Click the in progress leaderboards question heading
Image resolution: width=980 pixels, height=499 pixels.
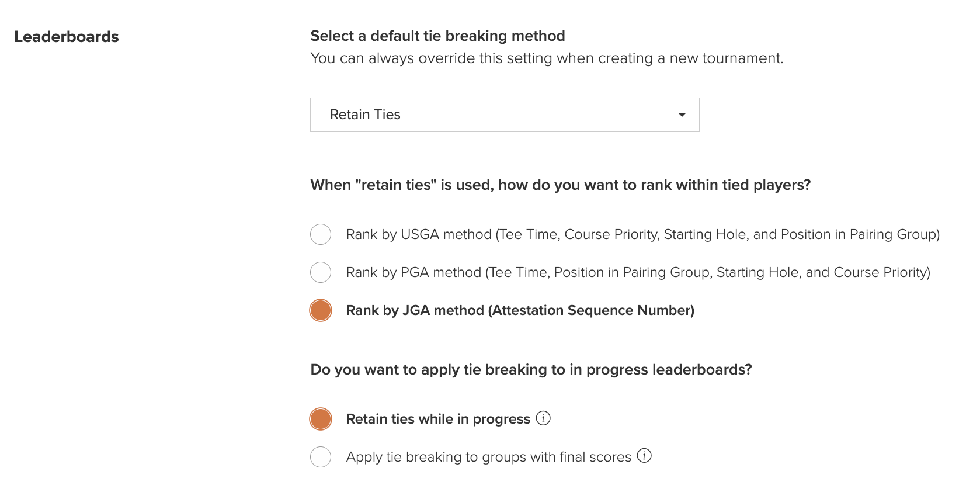(x=531, y=370)
